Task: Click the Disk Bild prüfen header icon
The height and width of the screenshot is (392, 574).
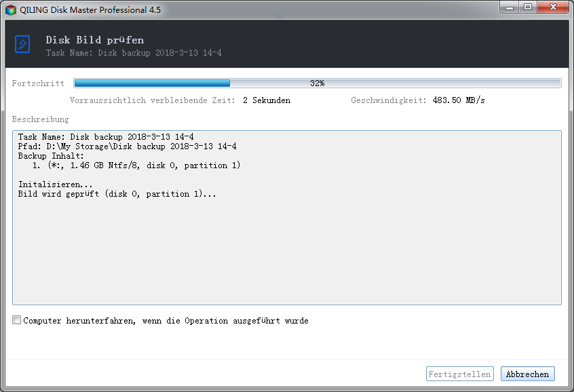Action: (x=22, y=44)
